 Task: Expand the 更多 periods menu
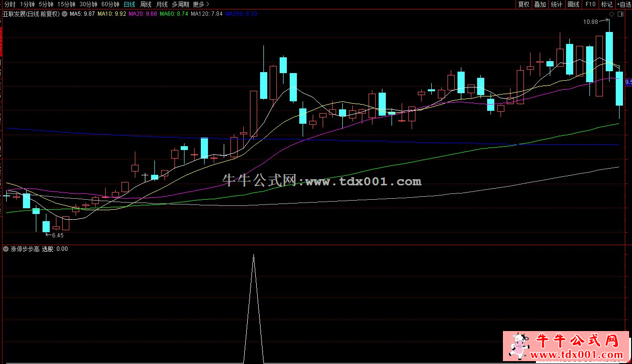pyautogui.click(x=201, y=4)
